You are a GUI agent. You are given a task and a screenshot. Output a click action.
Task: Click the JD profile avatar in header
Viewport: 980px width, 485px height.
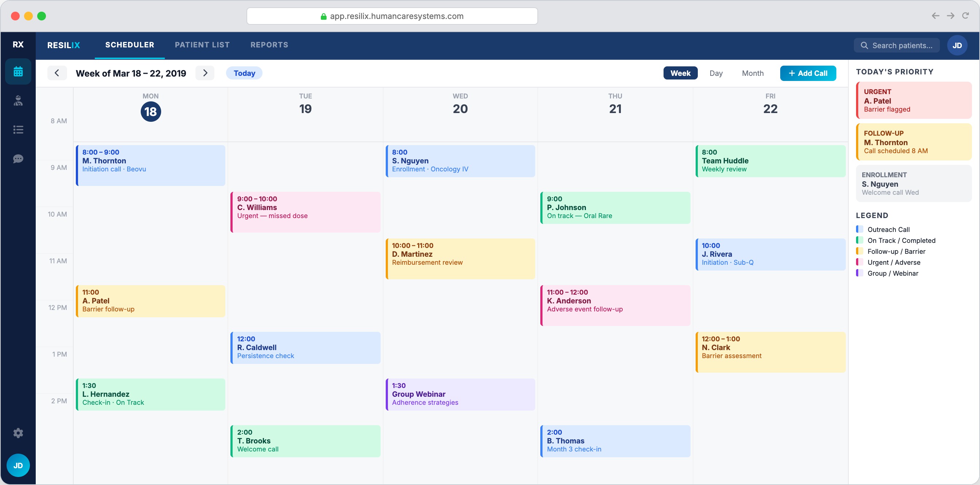tap(957, 45)
